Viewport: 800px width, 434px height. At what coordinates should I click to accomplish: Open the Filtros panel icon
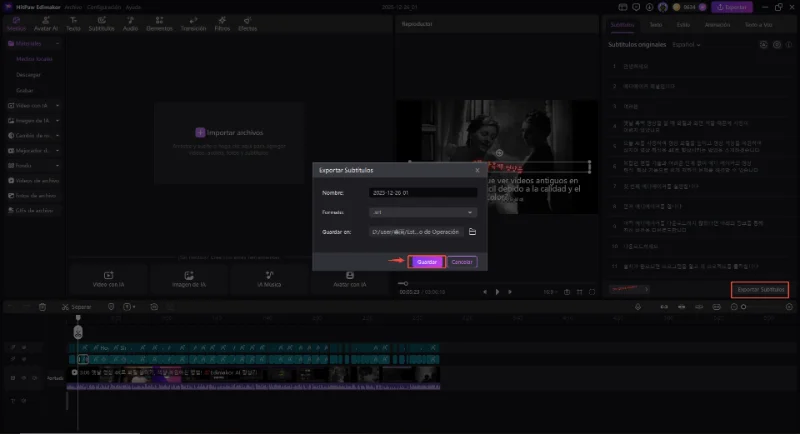pyautogui.click(x=222, y=24)
